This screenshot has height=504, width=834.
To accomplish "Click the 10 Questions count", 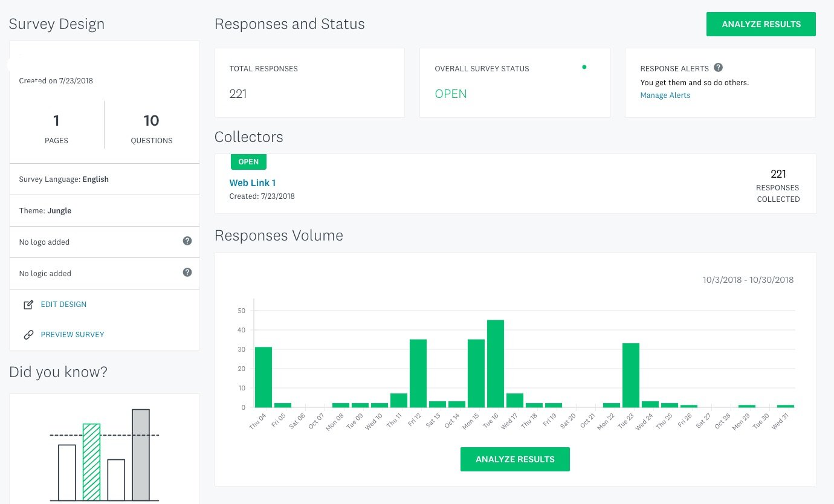I will [151, 121].
